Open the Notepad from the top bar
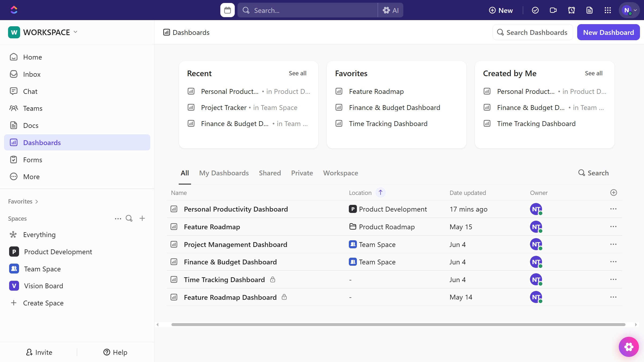 (590, 10)
